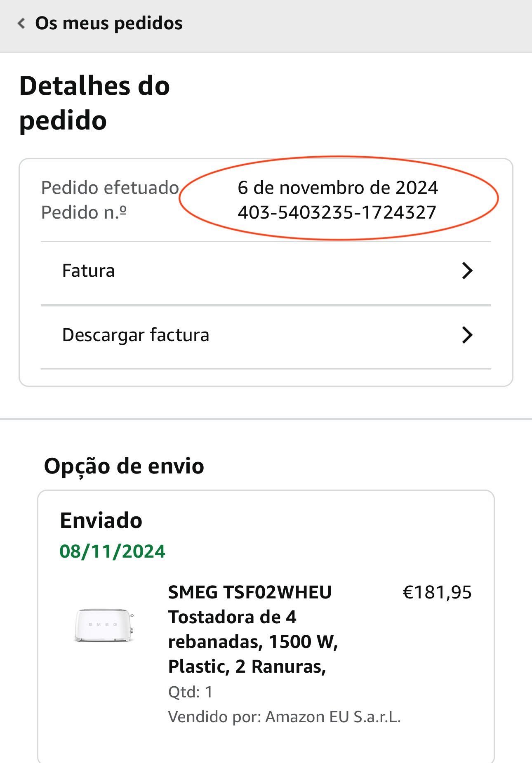This screenshot has width=532, height=763.
Task: Tap the Qtd: 1 quantity label
Action: coord(191,692)
